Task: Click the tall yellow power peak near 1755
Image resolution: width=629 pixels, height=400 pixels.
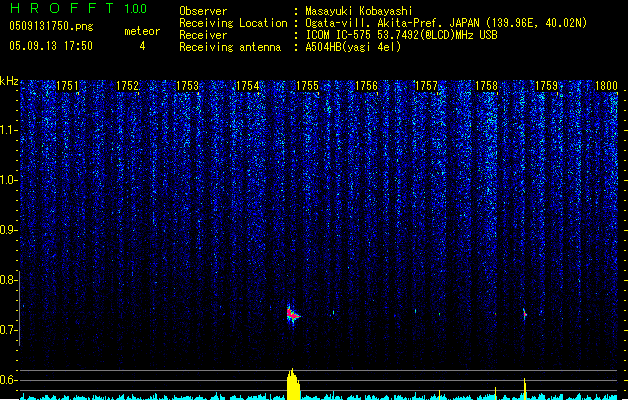Action: tap(293, 384)
